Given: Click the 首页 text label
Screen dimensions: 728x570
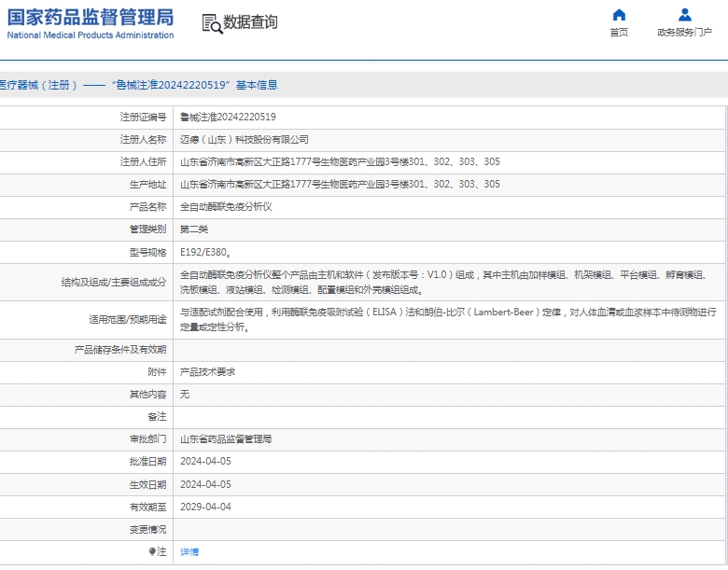Looking at the screenshot, I should click(x=619, y=32).
